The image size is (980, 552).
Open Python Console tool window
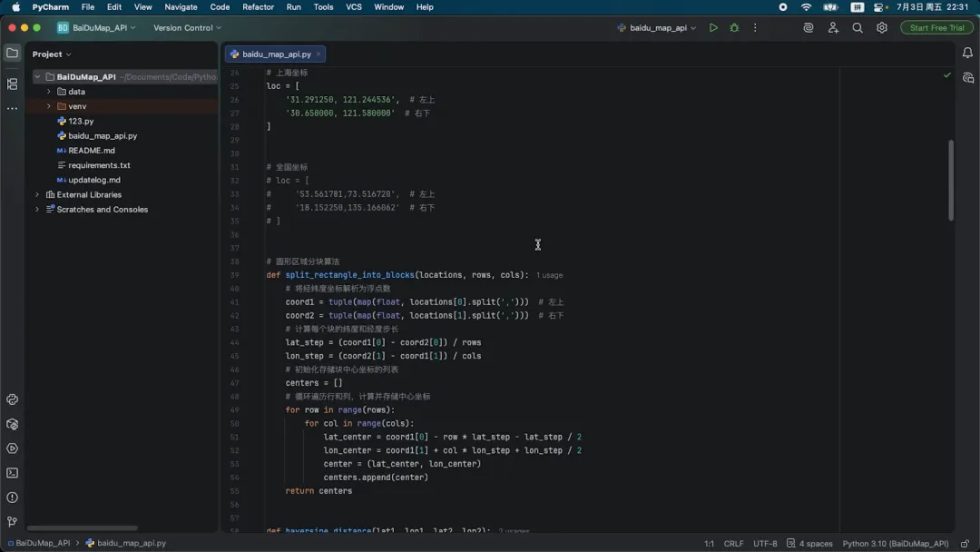(12, 399)
